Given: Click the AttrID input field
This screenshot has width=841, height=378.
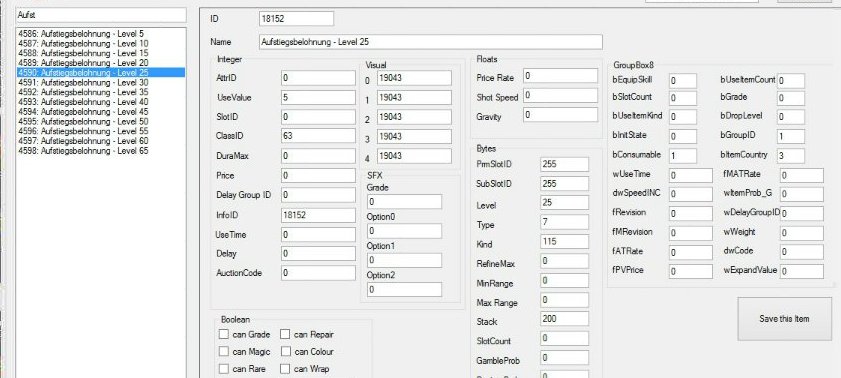Looking at the screenshot, I should coord(318,78).
